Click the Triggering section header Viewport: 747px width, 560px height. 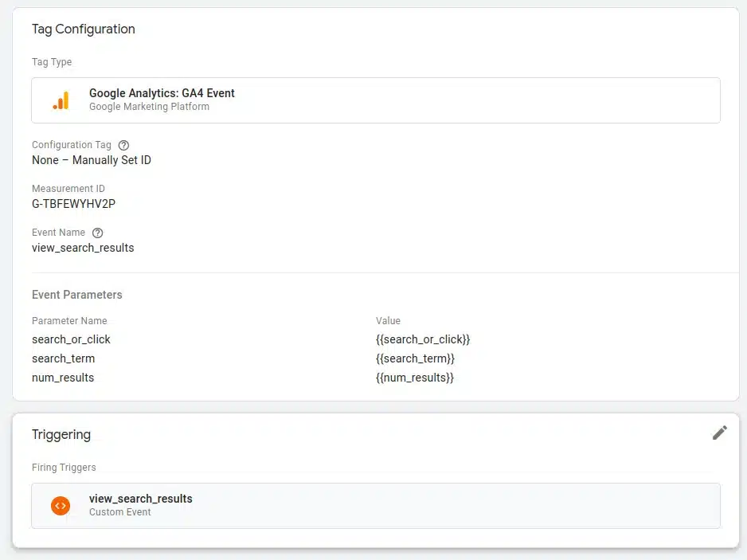click(x=60, y=434)
